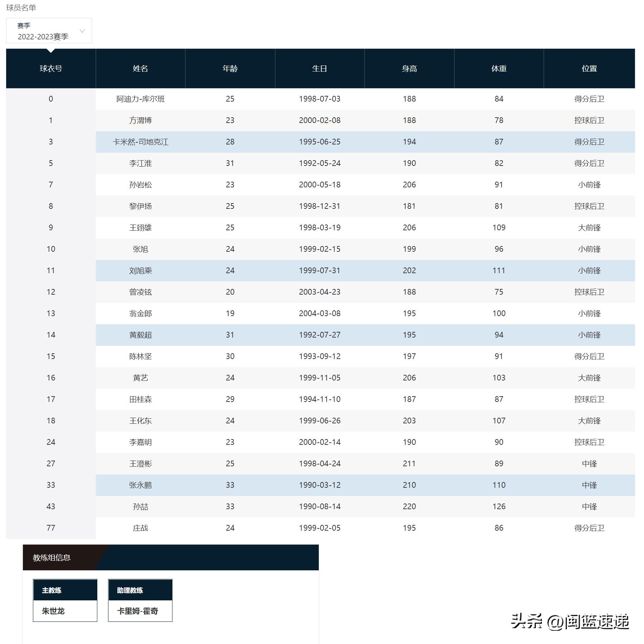Select player name 卡米然-司地克江
Image resolution: width=644 pixels, height=644 pixels.
click(x=140, y=142)
